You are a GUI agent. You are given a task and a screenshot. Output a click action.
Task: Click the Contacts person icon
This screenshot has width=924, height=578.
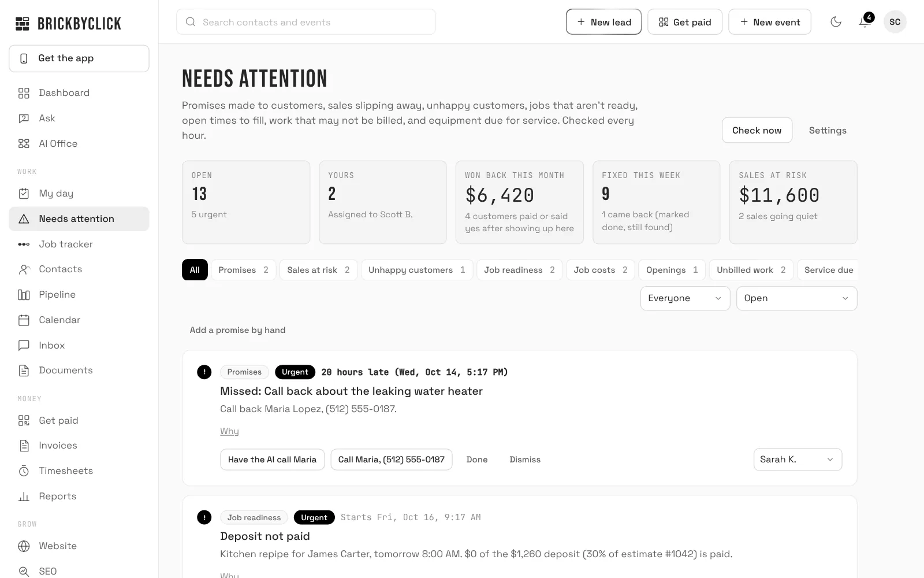pyautogui.click(x=24, y=269)
